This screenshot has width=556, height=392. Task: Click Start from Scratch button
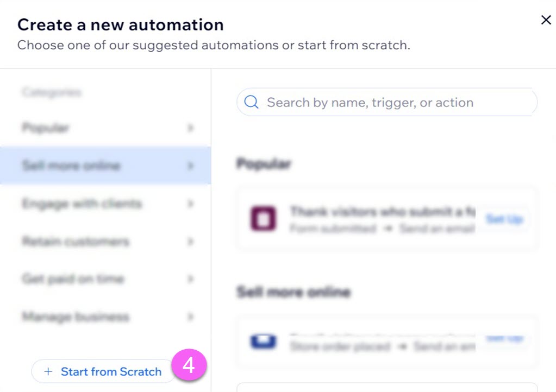coord(103,371)
